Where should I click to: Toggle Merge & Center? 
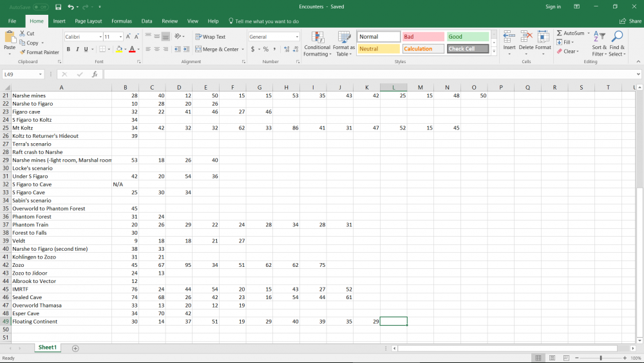216,49
